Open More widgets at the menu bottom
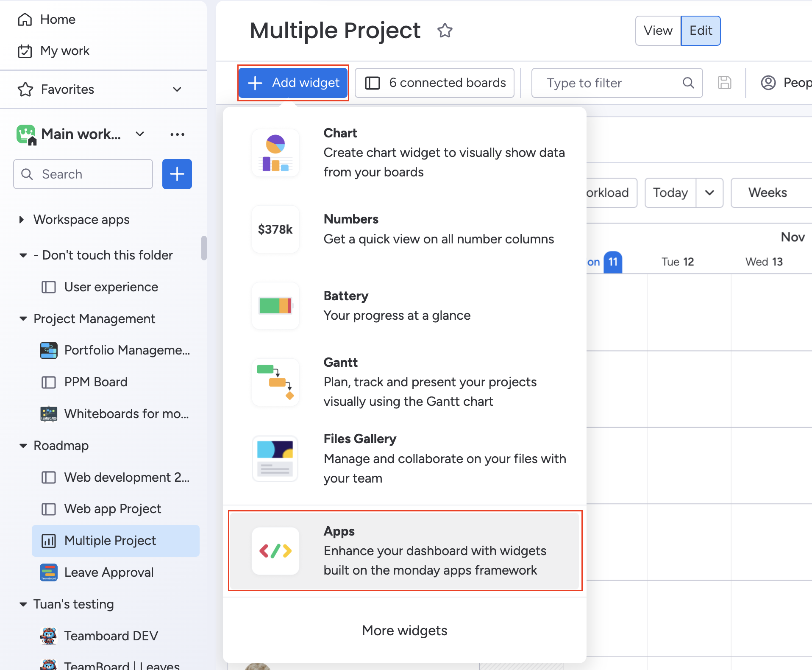The height and width of the screenshot is (670, 812). click(x=404, y=631)
